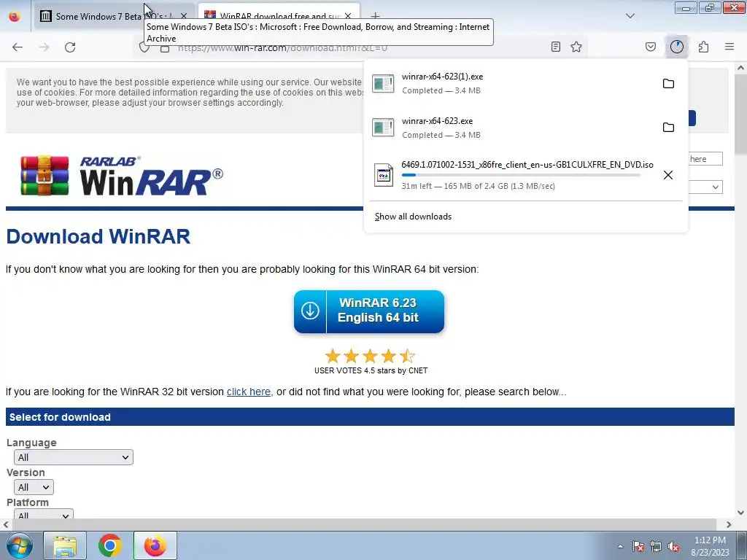Open the Firefox hamburger menu
Screen dimensions: 747x560
[729, 47]
